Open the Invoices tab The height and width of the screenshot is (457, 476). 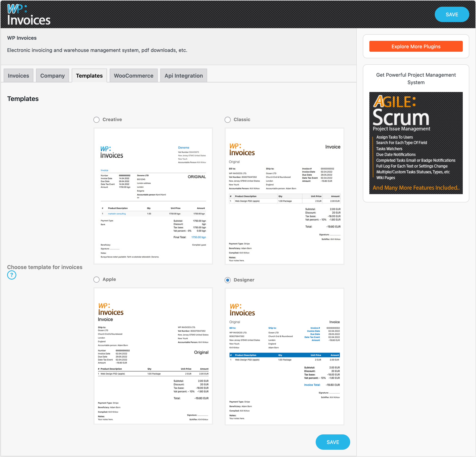tap(18, 76)
